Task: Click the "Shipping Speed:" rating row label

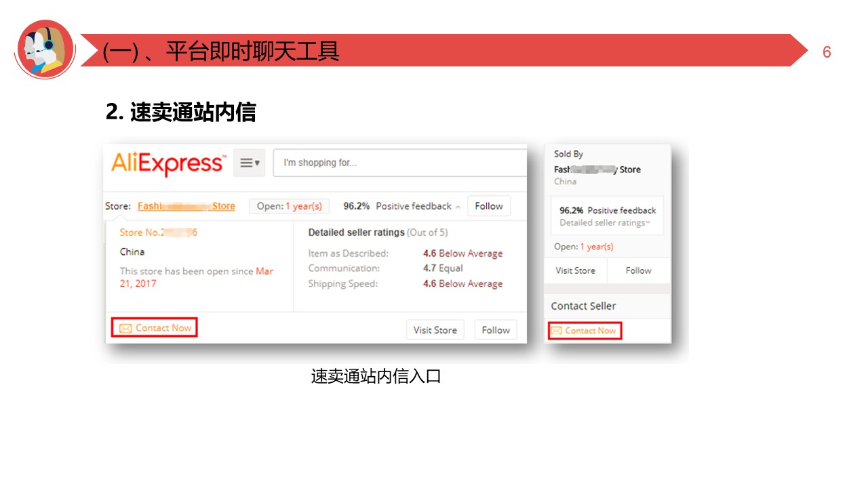Action: (343, 283)
